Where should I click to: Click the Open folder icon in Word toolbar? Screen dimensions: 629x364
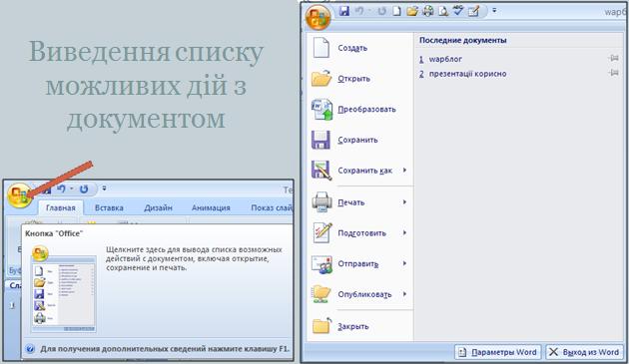coord(412,11)
